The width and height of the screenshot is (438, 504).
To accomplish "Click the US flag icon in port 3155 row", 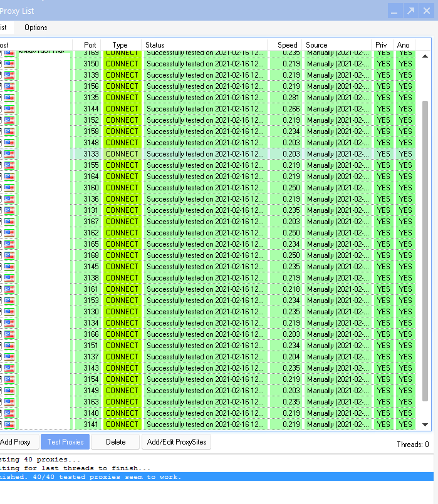I will pyautogui.click(x=9, y=165).
